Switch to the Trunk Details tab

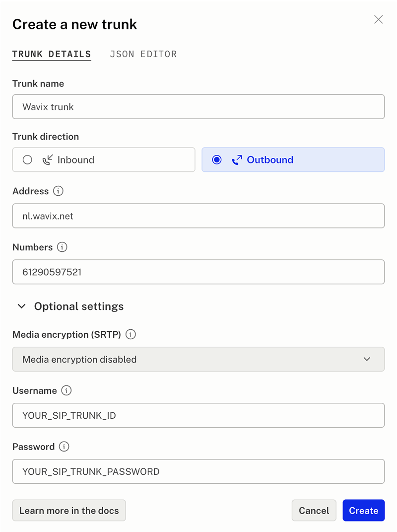point(52,54)
